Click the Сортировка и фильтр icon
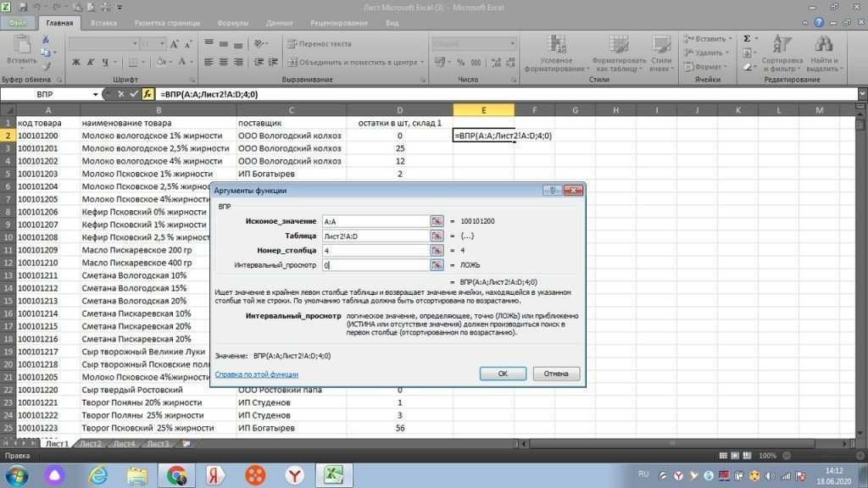The width and height of the screenshot is (868, 488). 782,44
